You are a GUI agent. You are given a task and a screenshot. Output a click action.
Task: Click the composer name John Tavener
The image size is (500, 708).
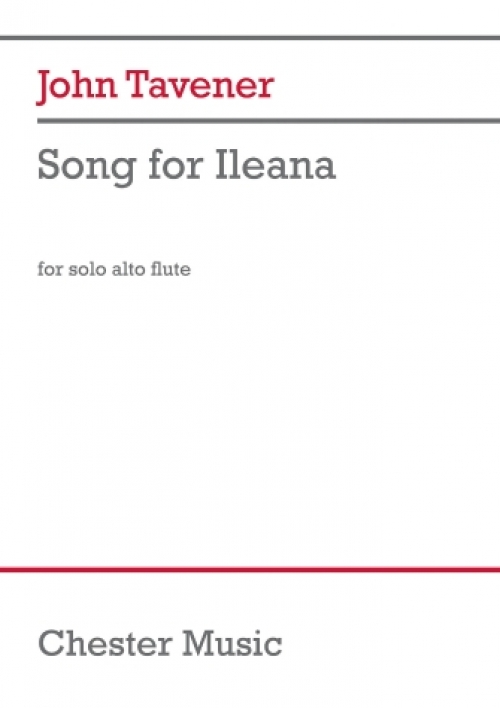click(x=155, y=86)
